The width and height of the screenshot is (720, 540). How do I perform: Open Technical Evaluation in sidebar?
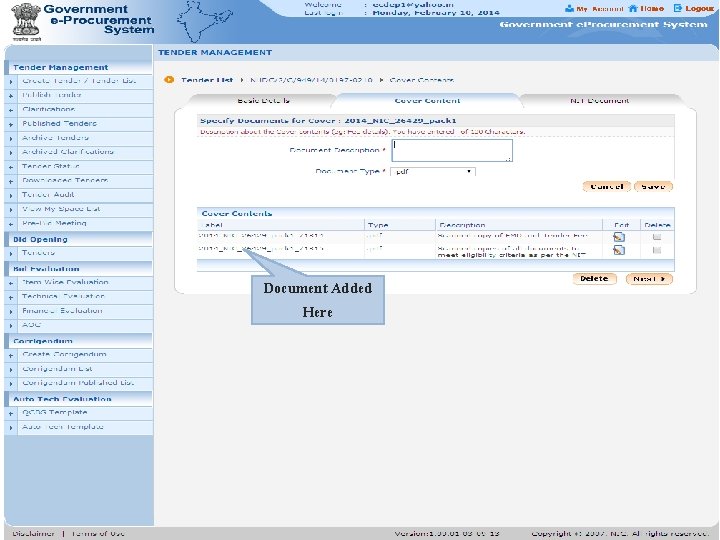click(x=63, y=297)
